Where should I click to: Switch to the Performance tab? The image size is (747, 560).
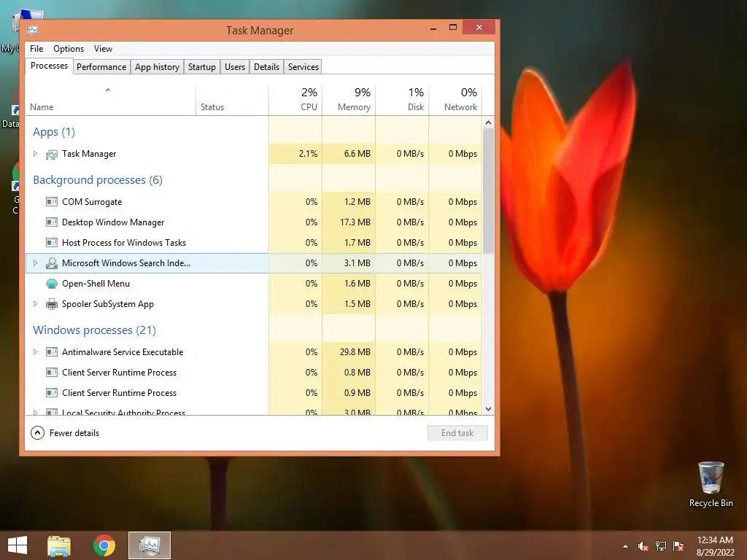(101, 67)
